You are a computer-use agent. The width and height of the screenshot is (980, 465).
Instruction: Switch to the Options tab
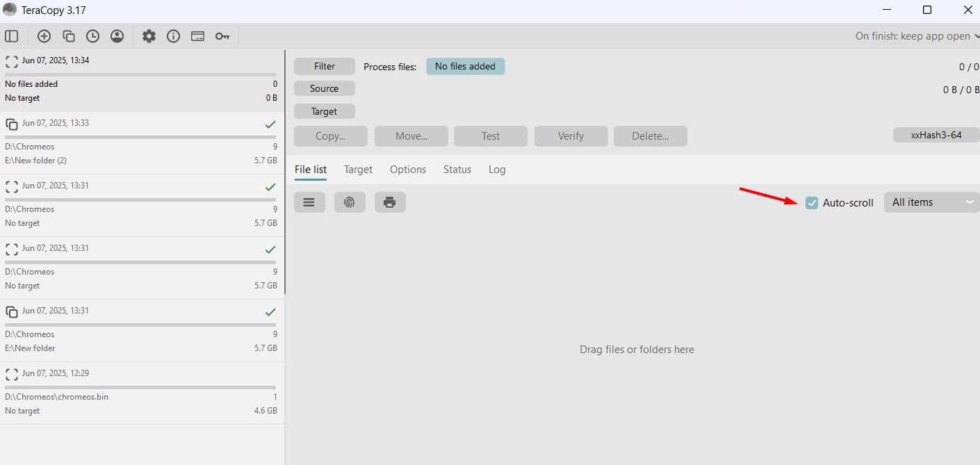coord(407,170)
